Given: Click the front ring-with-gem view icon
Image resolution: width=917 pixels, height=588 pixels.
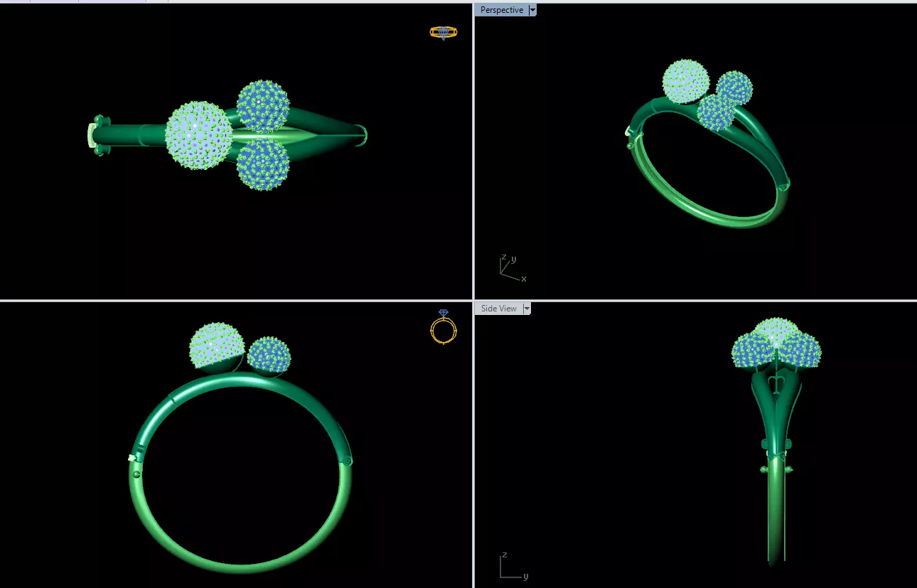Looking at the screenshot, I should click(x=444, y=327).
